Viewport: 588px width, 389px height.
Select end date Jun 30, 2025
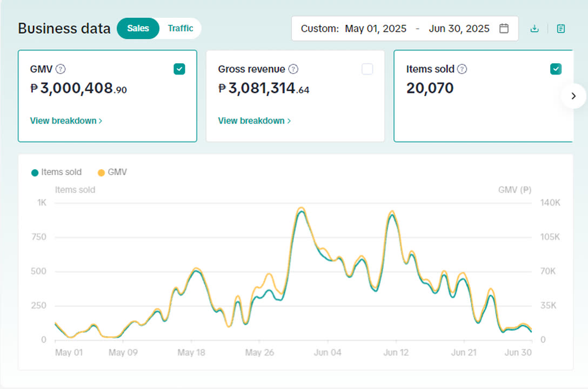pos(459,29)
